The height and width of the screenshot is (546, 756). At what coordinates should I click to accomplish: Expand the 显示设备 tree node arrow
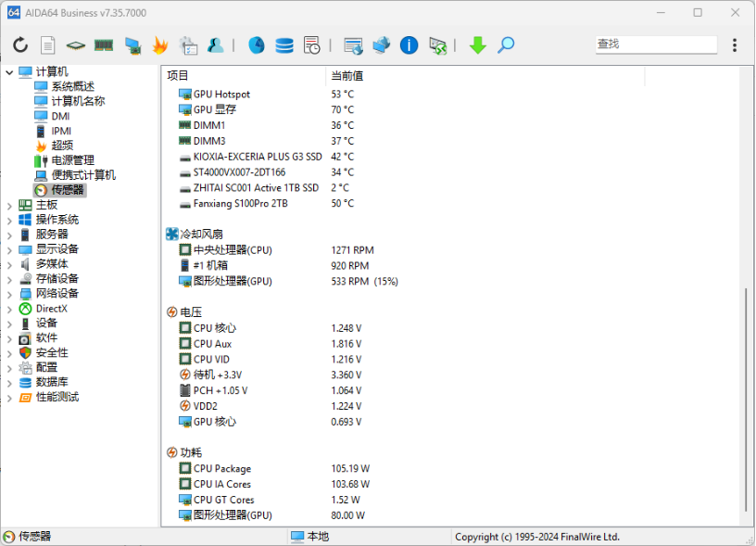click(x=9, y=250)
